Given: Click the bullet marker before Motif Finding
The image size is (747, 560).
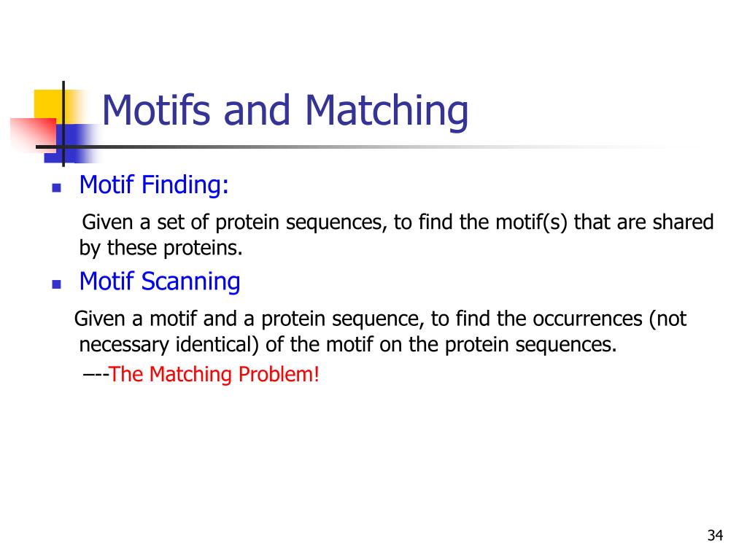Looking at the screenshot, I should [x=57, y=187].
